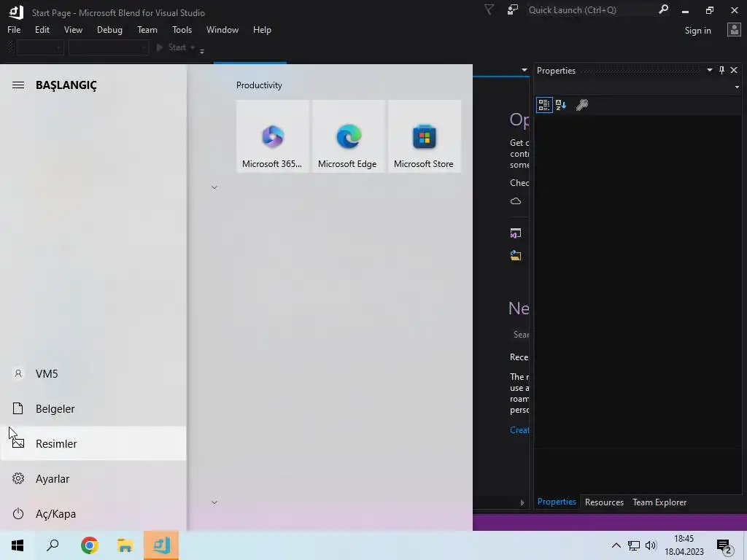Switch to the Resources tab

point(604,502)
